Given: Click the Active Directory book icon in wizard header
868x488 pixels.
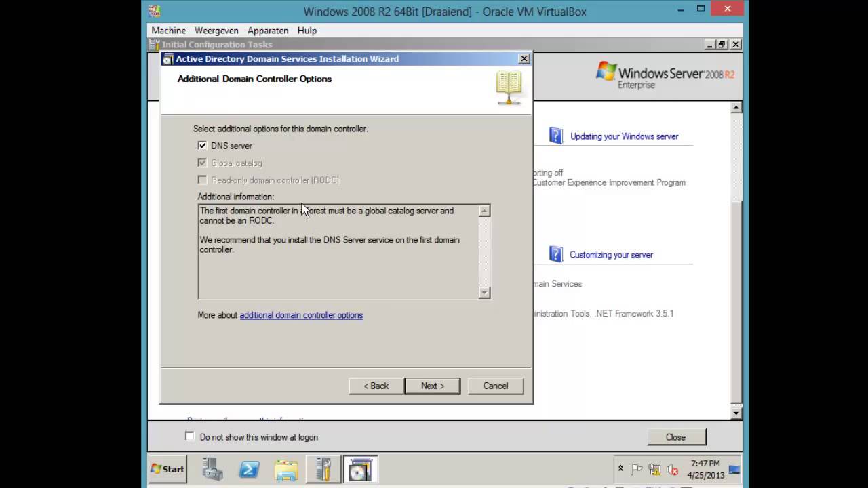Looking at the screenshot, I should click(509, 88).
